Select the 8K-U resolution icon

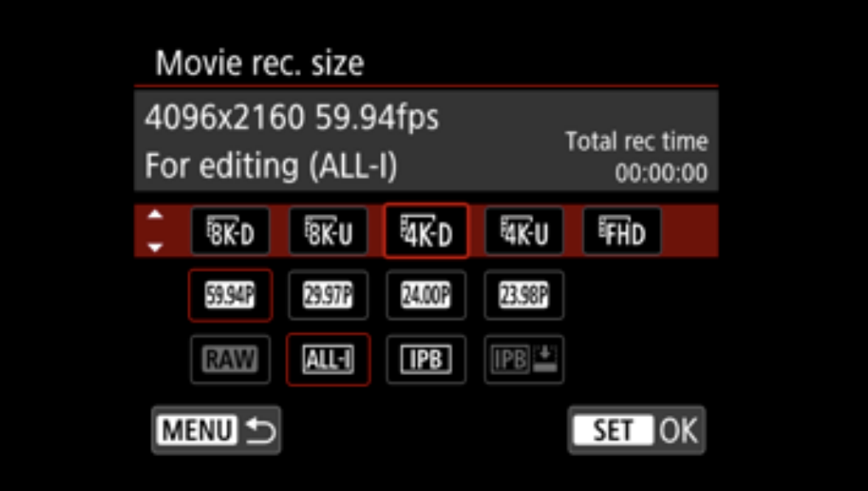point(328,231)
